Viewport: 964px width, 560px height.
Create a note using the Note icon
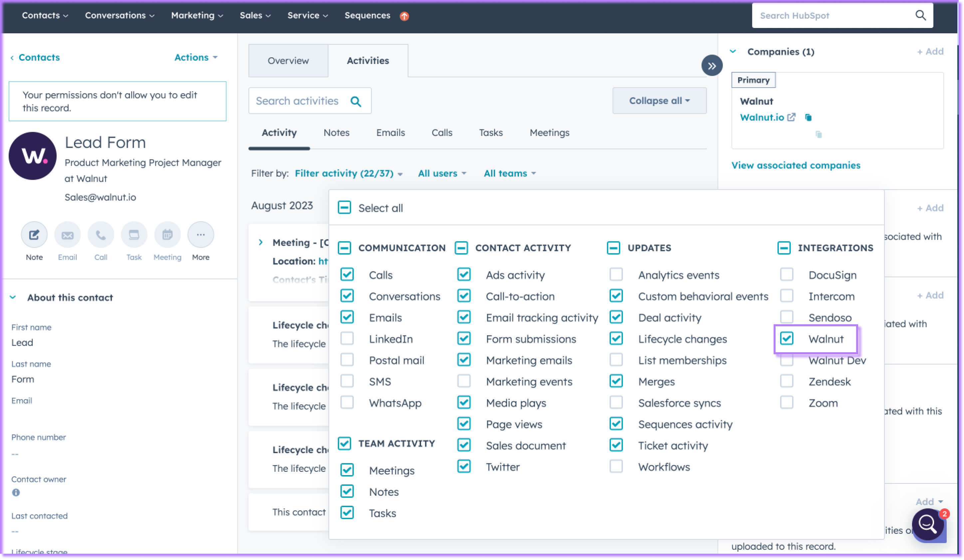click(34, 234)
